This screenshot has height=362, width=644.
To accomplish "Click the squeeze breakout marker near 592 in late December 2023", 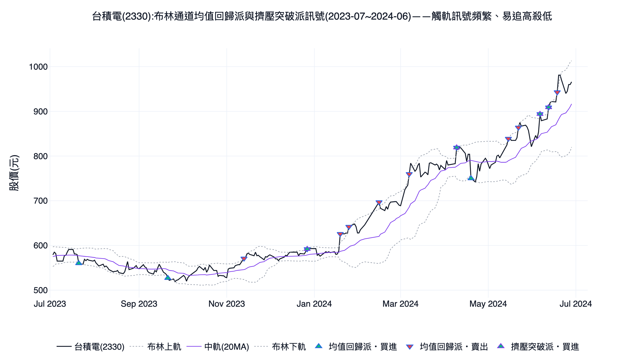I will pyautogui.click(x=307, y=249).
